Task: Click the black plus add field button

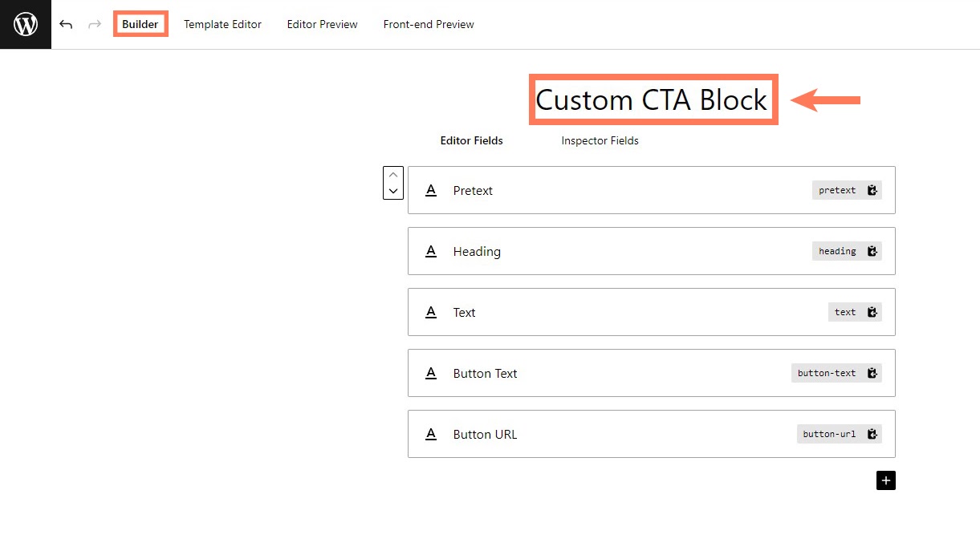Action: 885,480
